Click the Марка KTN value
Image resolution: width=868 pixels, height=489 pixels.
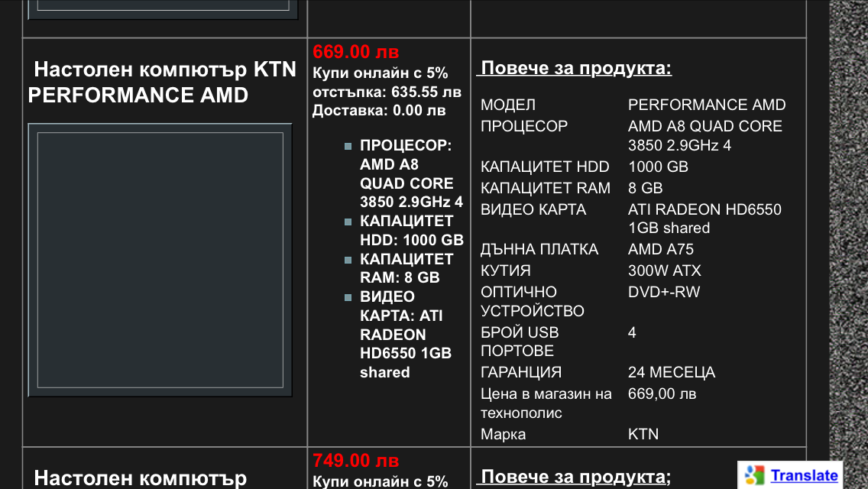point(643,434)
